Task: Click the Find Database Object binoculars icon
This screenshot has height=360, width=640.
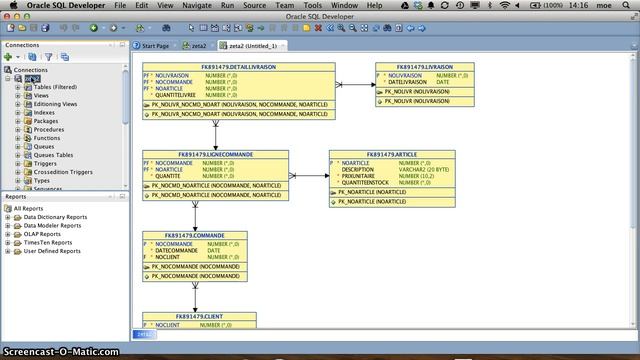Action: pos(166,28)
